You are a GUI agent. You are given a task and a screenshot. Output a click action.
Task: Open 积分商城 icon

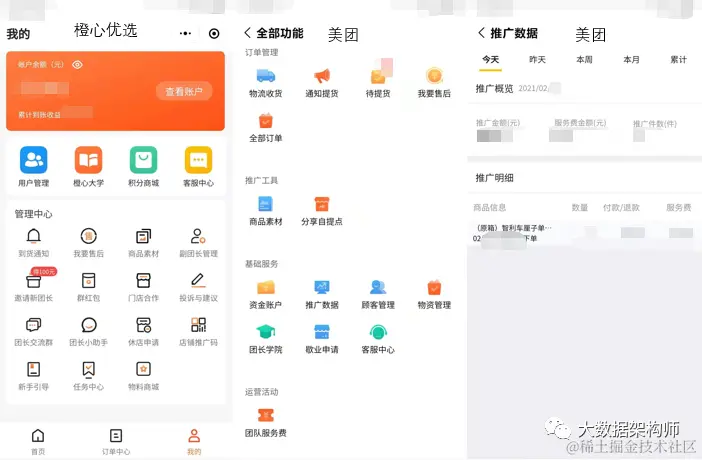pos(144,160)
